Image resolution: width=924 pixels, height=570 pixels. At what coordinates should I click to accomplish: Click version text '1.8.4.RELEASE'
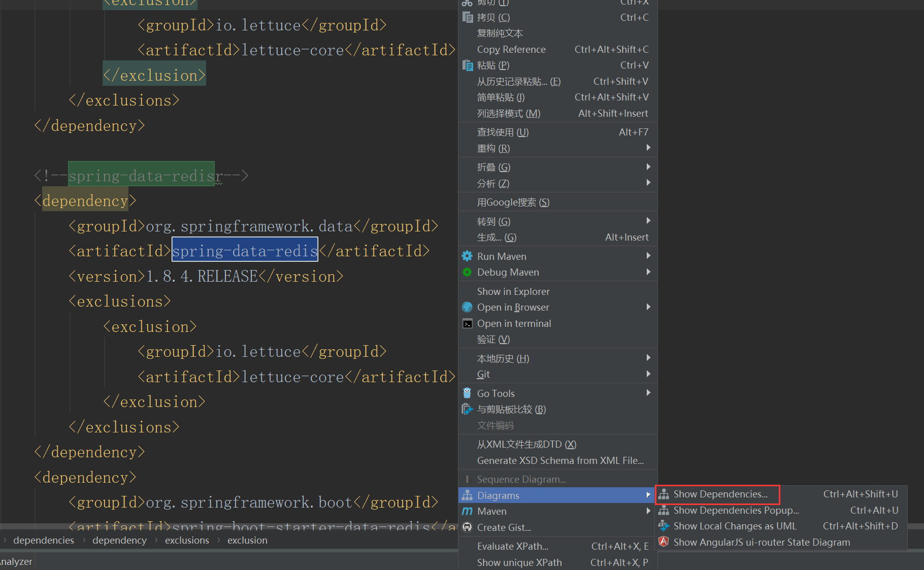click(x=202, y=276)
